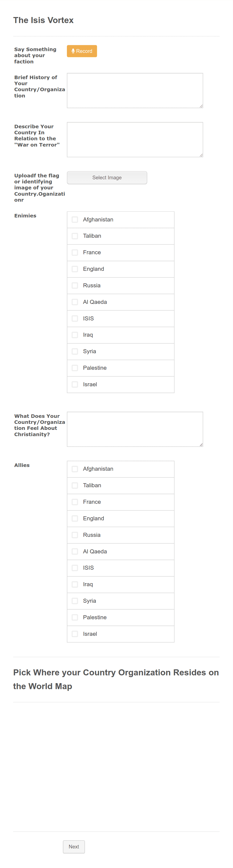This screenshot has width=233, height=868.
Task: Click the Select Image upload button
Action: 107,178
